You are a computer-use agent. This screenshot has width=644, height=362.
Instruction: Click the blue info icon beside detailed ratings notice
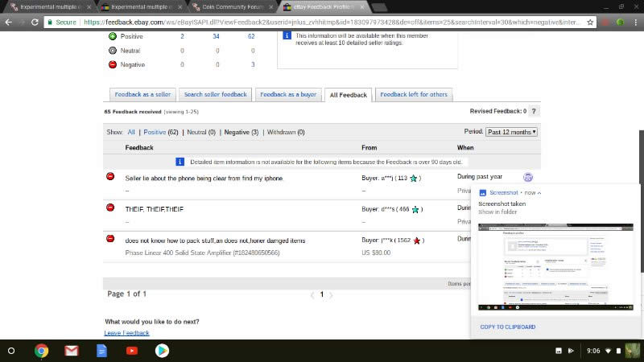287,35
